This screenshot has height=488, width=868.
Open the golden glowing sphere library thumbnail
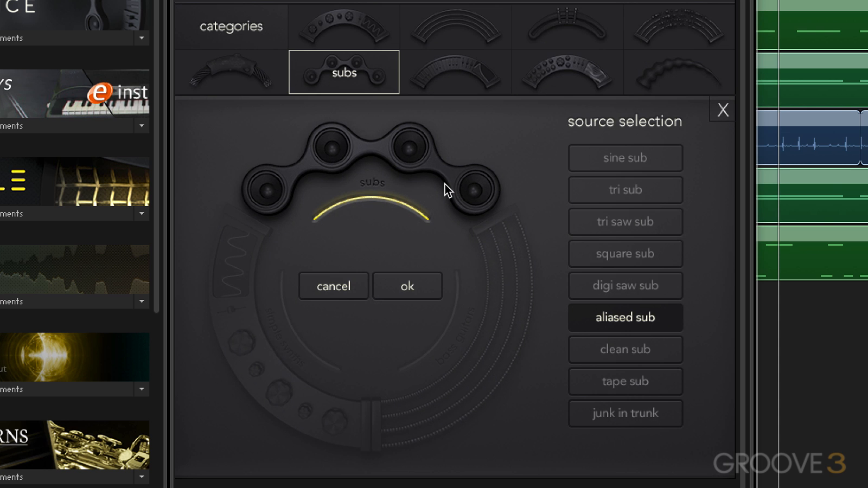[74, 357]
